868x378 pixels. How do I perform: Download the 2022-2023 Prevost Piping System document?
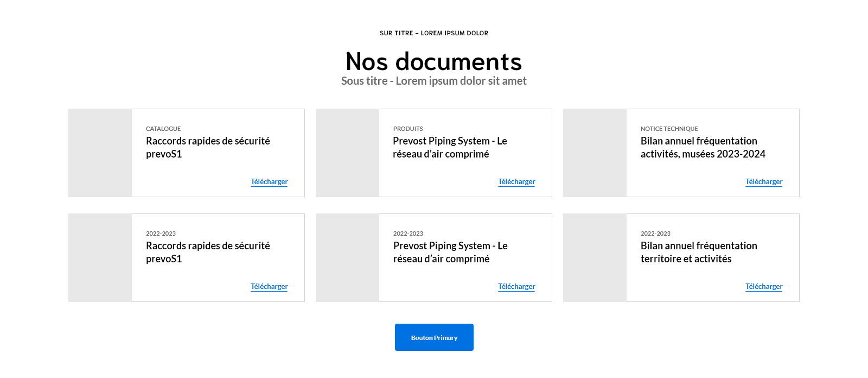516,286
